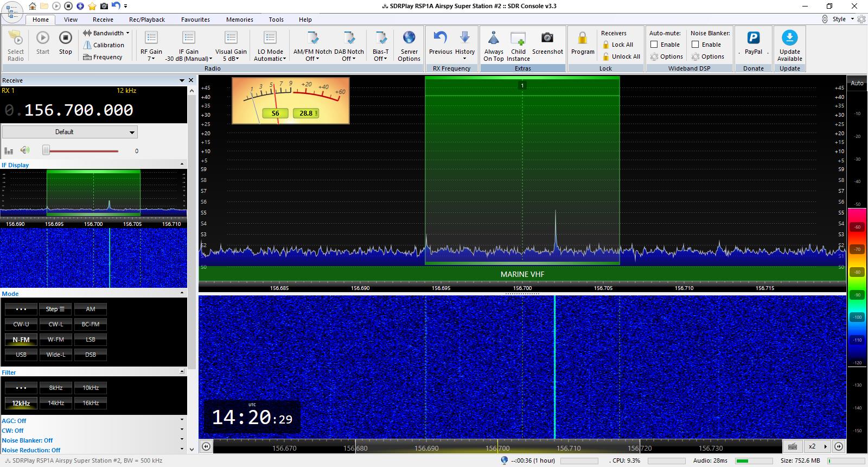Expand the AGC: Off section

[182, 420]
